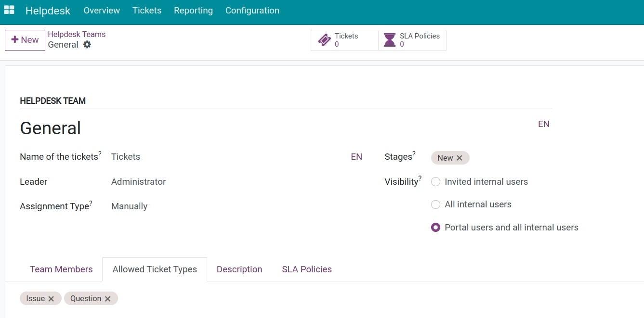
Task: Open the Tickets 0 stat button
Action: [344, 40]
